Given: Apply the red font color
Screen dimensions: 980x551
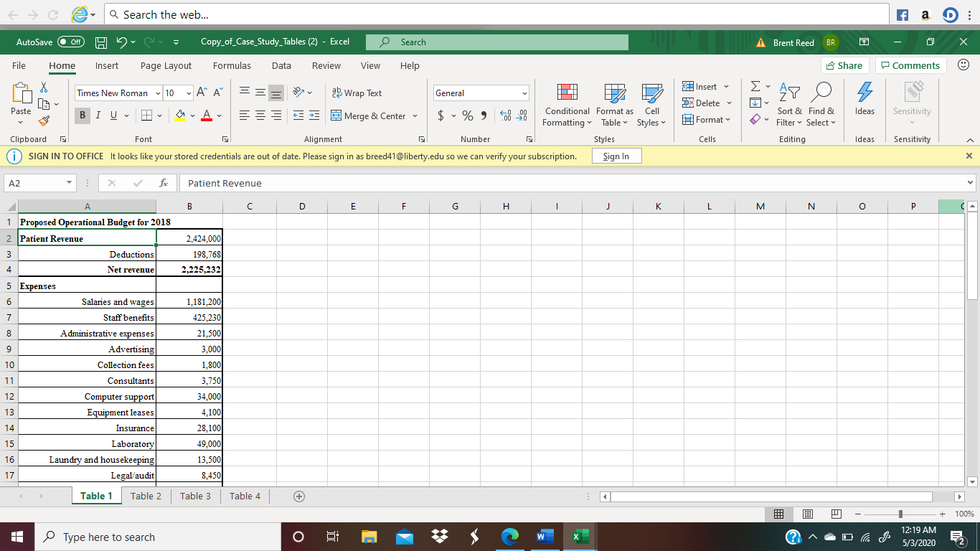Looking at the screenshot, I should coord(207,116).
